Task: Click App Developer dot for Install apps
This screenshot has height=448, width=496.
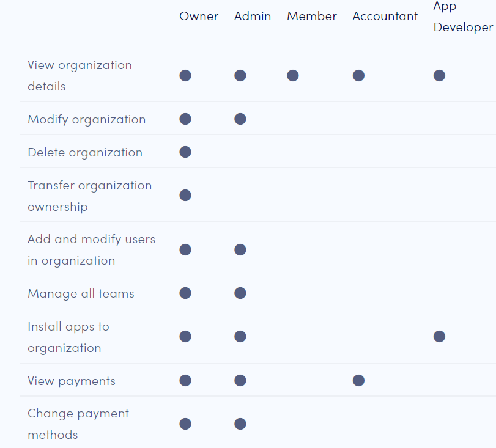Action: tap(439, 337)
